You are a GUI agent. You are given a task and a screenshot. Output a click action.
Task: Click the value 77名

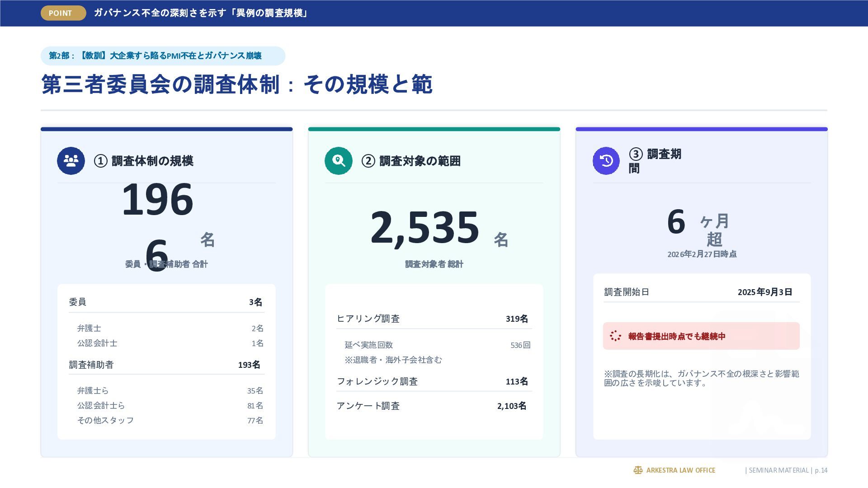pos(255,421)
